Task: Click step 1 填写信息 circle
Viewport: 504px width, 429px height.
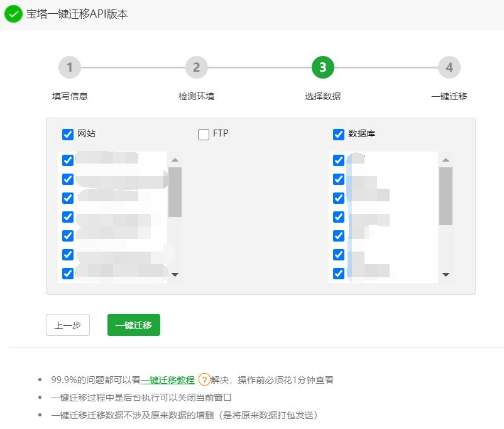Action: click(x=69, y=67)
